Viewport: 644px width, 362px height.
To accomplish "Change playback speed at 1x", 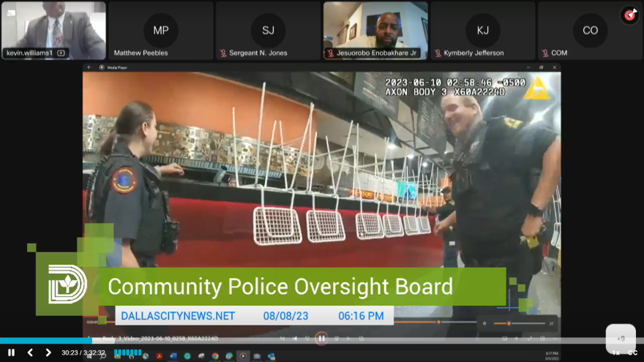I will click(x=615, y=353).
